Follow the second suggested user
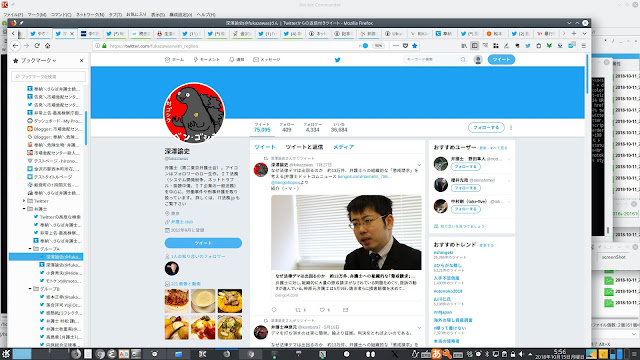 tap(466, 188)
